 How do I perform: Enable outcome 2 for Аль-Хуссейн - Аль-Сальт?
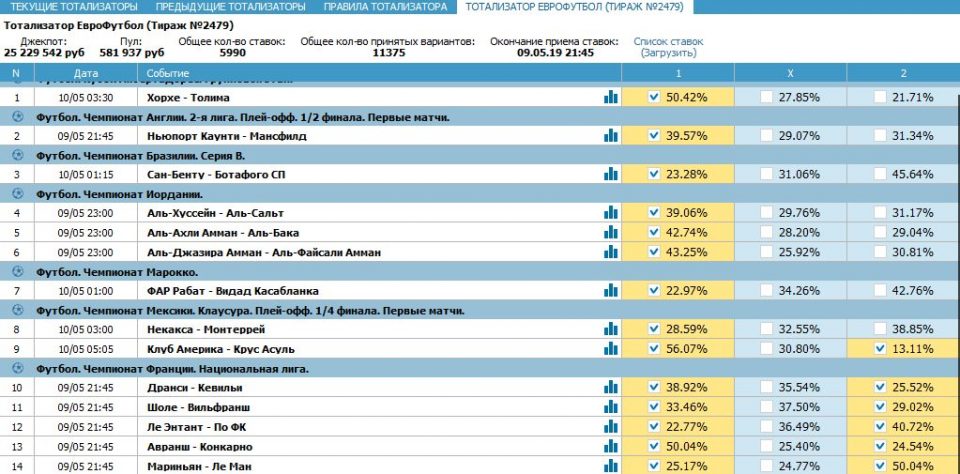click(x=879, y=212)
